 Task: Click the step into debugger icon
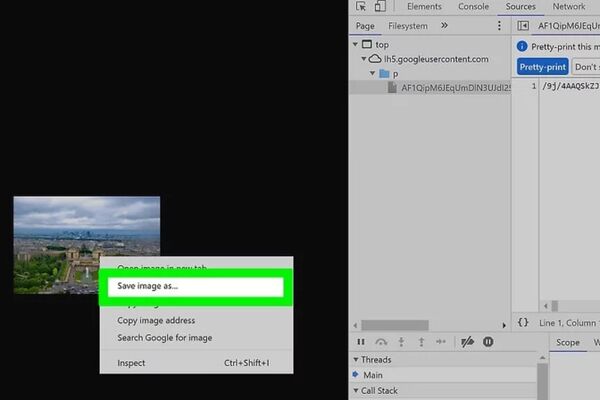point(401,341)
